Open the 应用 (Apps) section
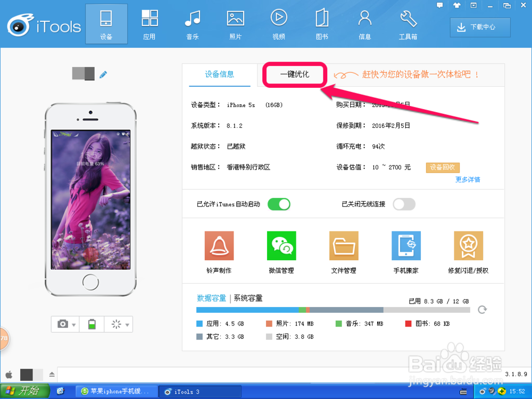532x399 pixels. 149,24
